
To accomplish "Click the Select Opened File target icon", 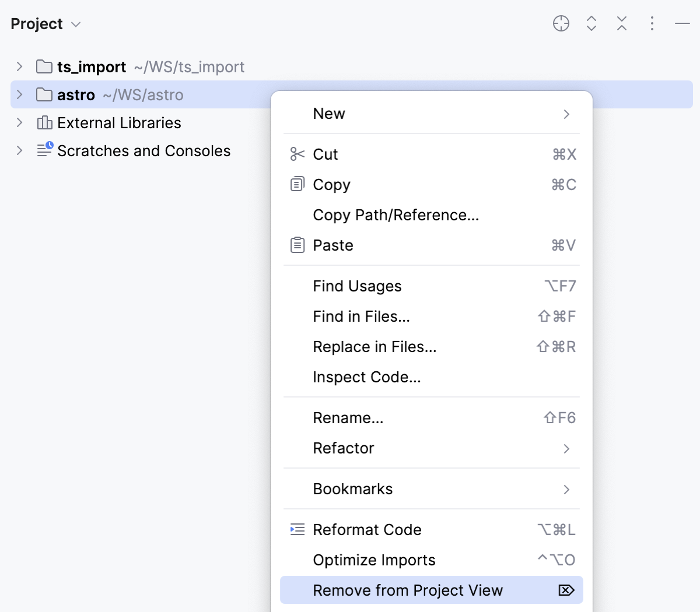I will pyautogui.click(x=561, y=24).
